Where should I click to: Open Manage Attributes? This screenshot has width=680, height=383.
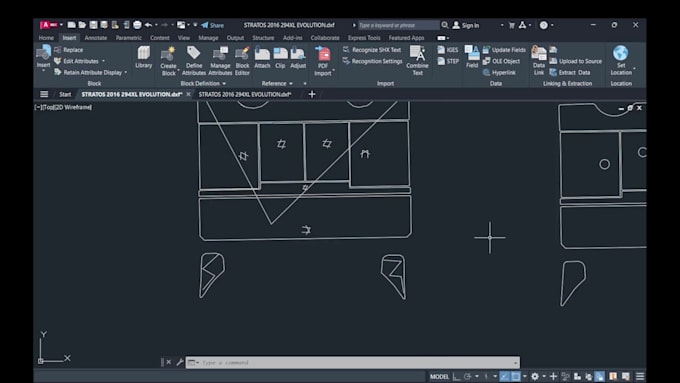pos(220,61)
